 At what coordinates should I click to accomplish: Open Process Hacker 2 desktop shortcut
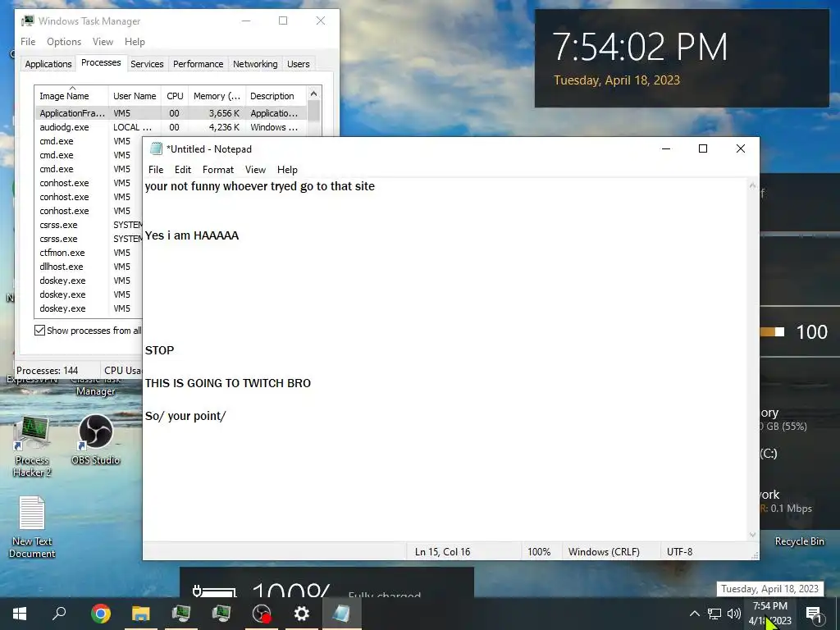click(x=32, y=447)
